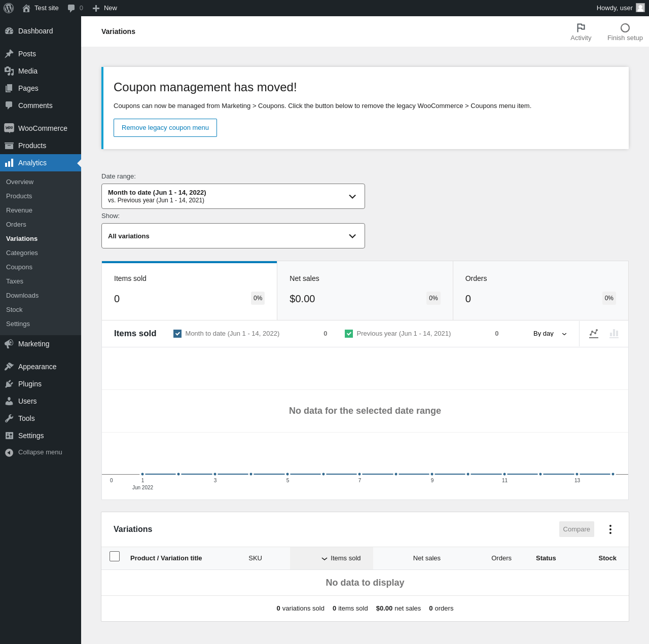The image size is (649, 644).
Task: Tick the select-all checkbox in Variations table
Action: tap(115, 556)
